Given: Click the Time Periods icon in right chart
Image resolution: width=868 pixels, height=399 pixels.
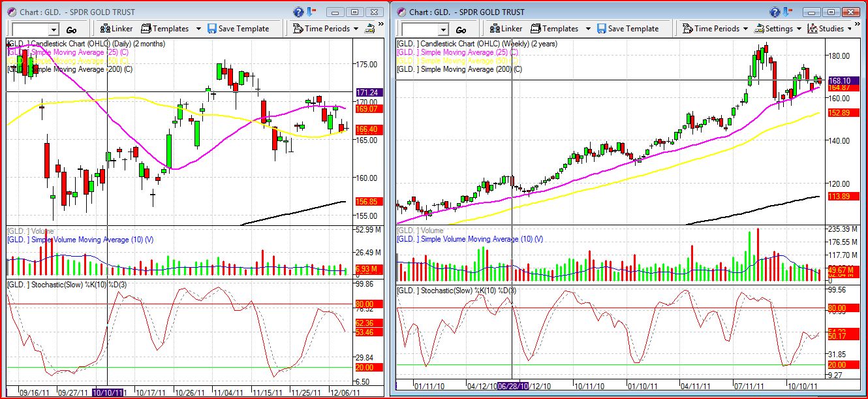Looking at the screenshot, I should click(687, 29).
